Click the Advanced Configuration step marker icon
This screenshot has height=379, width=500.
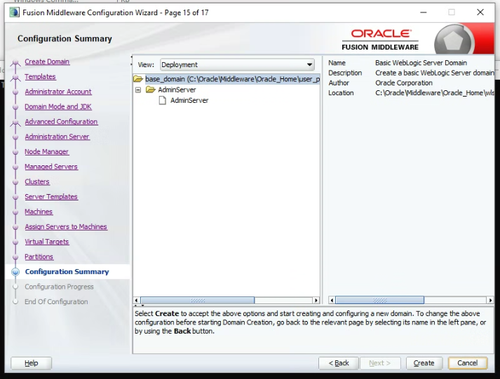click(x=15, y=123)
